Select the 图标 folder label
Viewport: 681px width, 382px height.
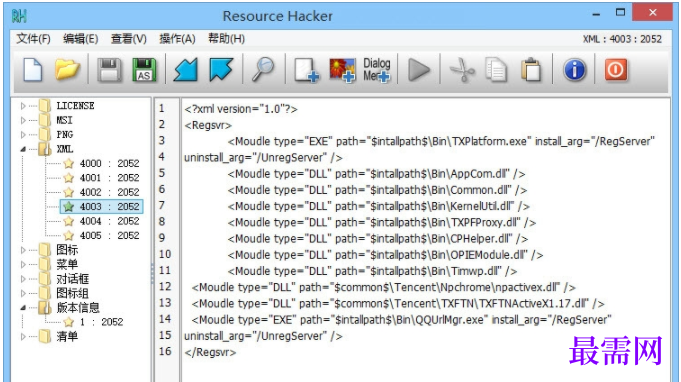67,250
